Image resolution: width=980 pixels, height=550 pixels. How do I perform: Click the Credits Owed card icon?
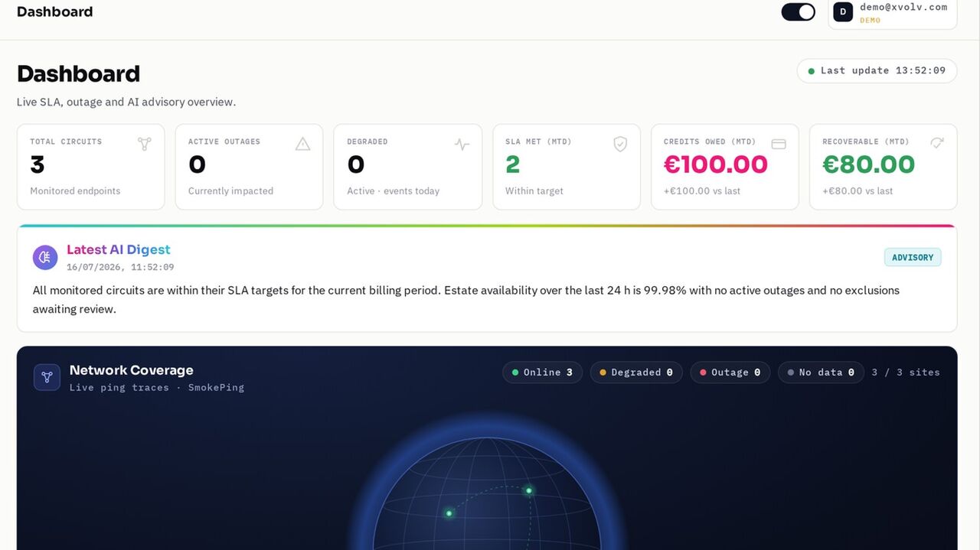tap(779, 144)
